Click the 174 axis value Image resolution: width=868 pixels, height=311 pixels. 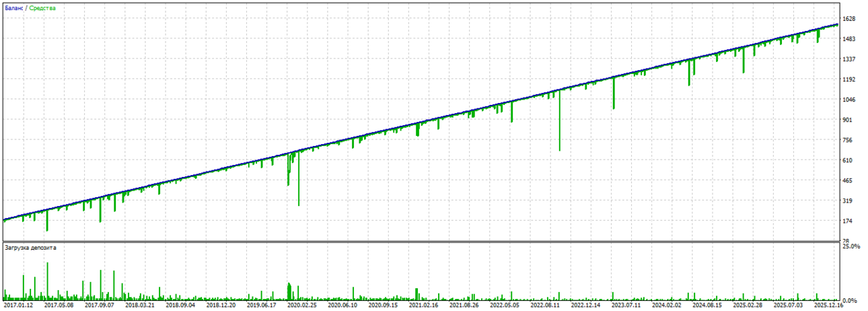click(848, 221)
